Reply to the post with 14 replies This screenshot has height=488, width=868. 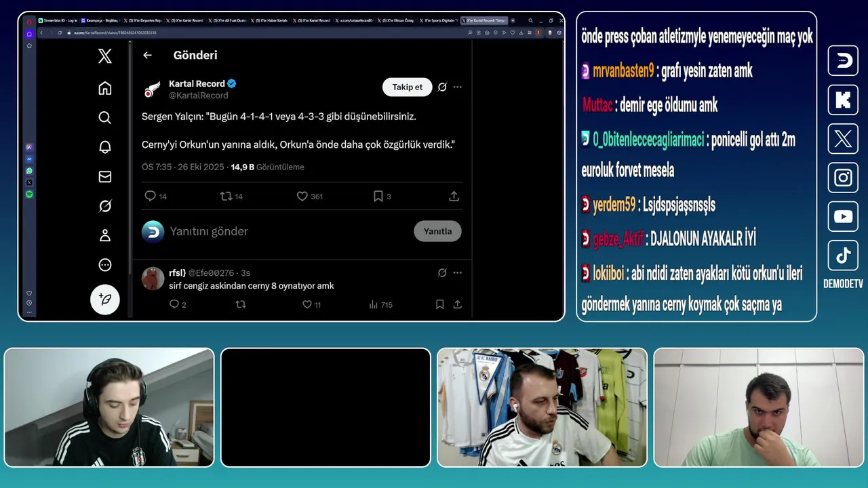click(x=155, y=196)
